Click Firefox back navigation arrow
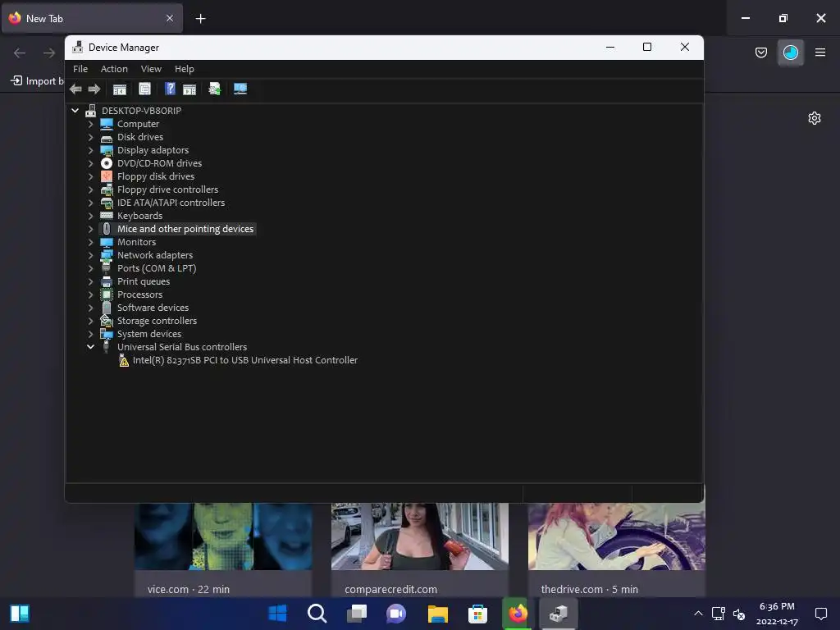Screen dimensions: 840x630 point(20,52)
